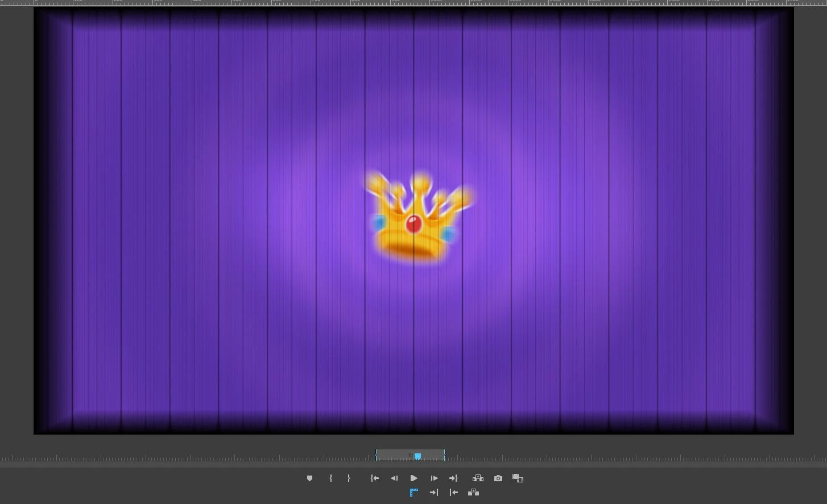
Task: Click the Lift button
Action: pos(478,478)
